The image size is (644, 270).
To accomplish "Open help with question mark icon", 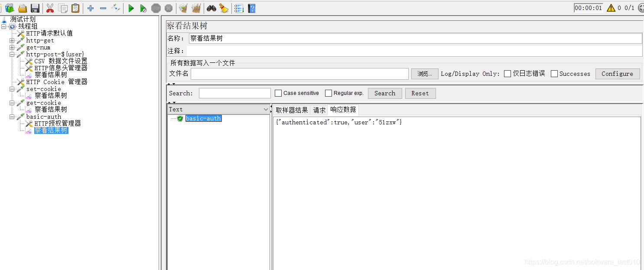I will click(x=251, y=8).
